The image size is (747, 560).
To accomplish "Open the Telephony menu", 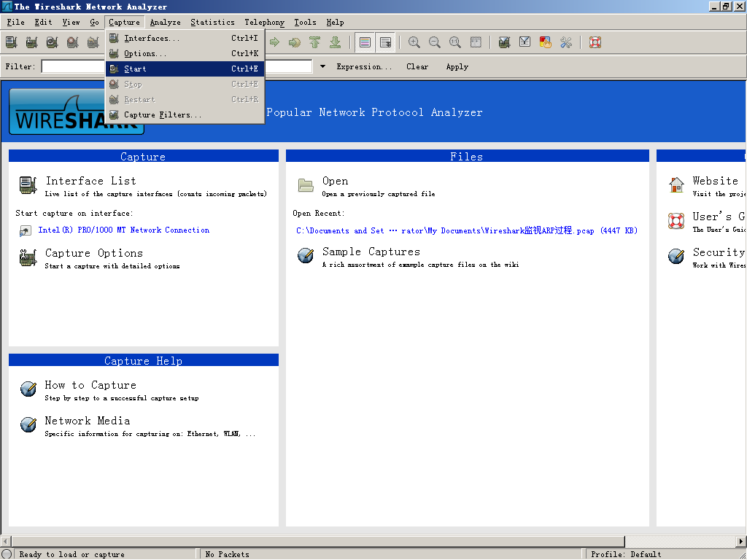I will point(264,22).
